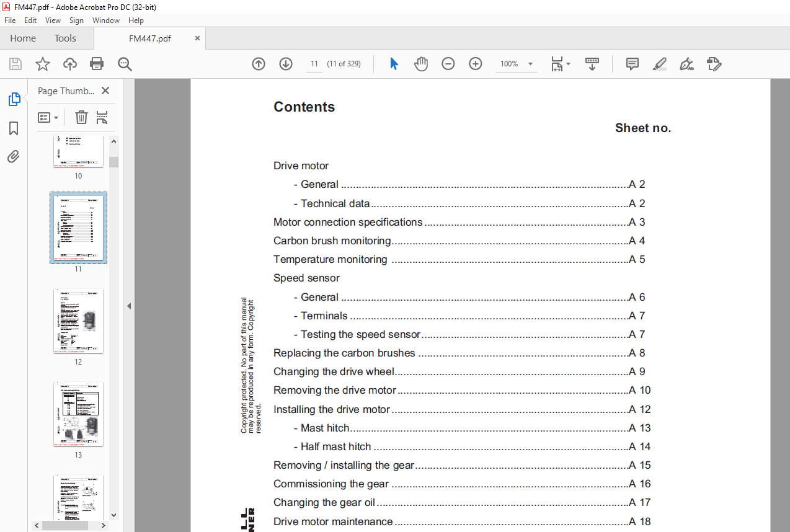Close the Page Thumbnails panel
Screen dimensions: 790x532
point(105,91)
